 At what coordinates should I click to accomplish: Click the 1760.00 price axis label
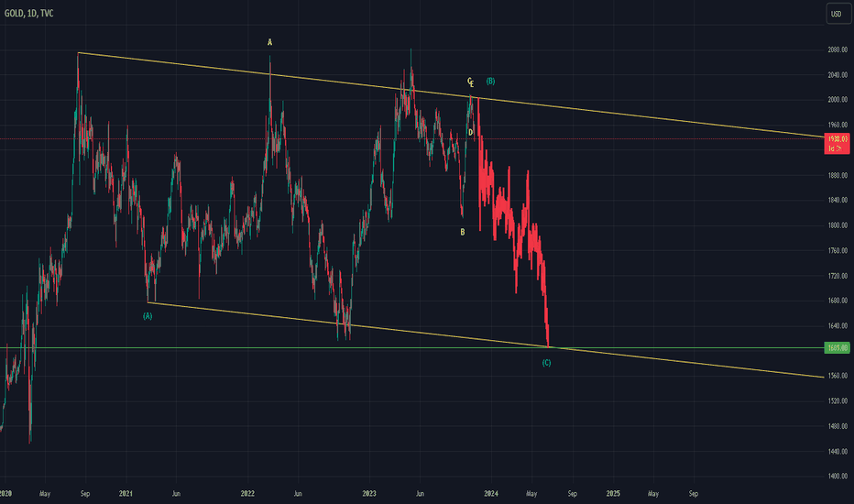pyautogui.click(x=838, y=251)
